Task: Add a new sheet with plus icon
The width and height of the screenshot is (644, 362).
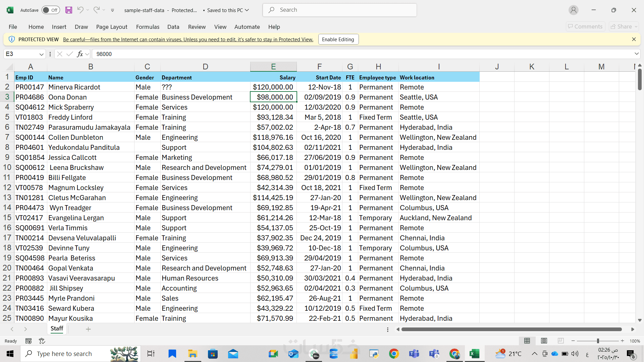Action: coord(88,329)
